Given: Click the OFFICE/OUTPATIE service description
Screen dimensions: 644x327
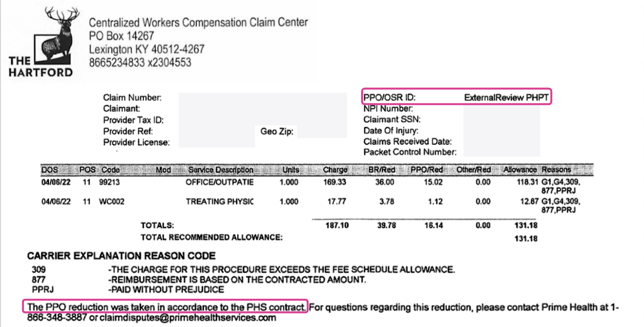Looking at the screenshot, I should tap(219, 182).
